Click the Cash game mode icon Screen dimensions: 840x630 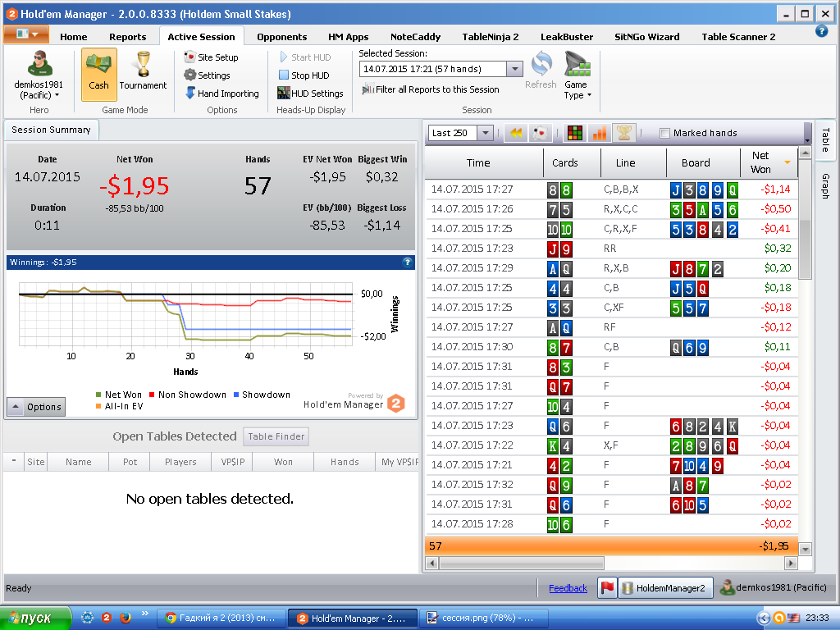pos(99,74)
